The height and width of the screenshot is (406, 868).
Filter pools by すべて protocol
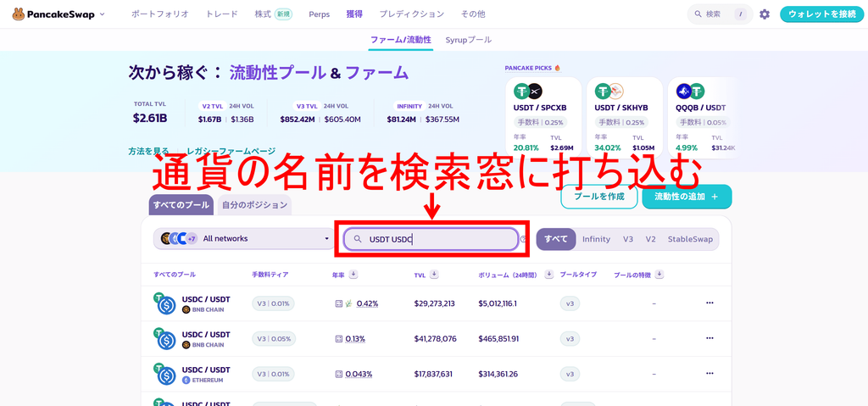pos(556,239)
